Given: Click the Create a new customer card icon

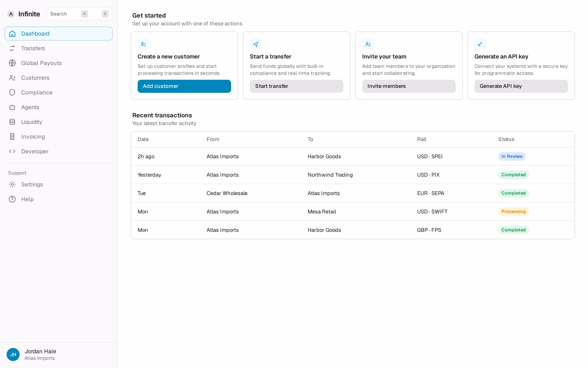Looking at the screenshot, I should (143, 44).
